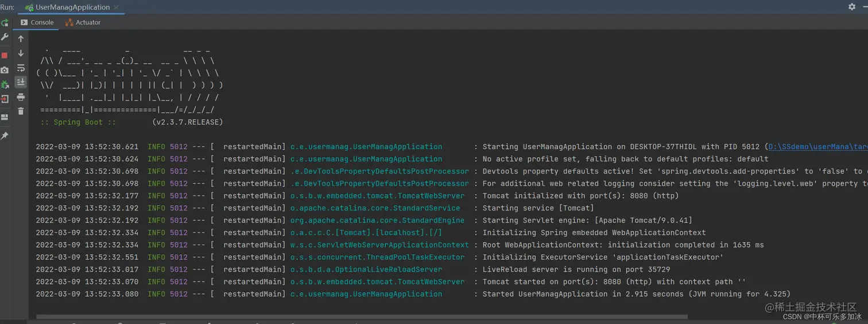Print console output with the printer icon
The width and height of the screenshot is (868, 324).
pos(21,97)
